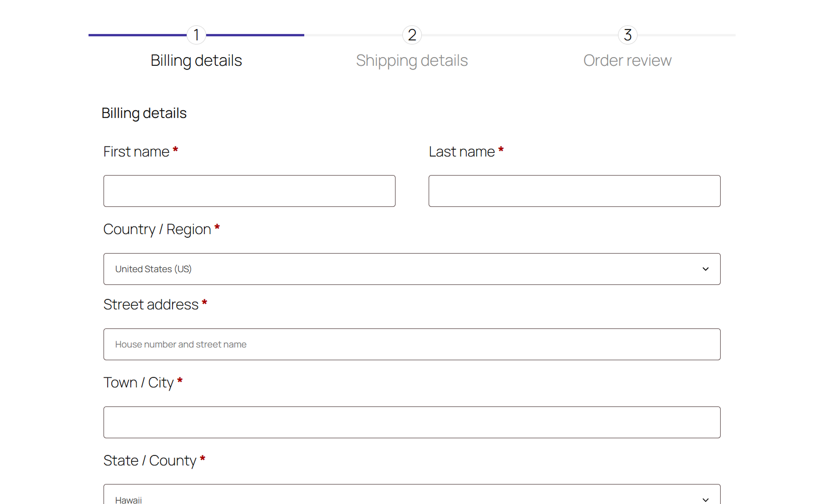Screen dimensions: 821x504
Task: Jump to the Order review step
Action: 627,60
